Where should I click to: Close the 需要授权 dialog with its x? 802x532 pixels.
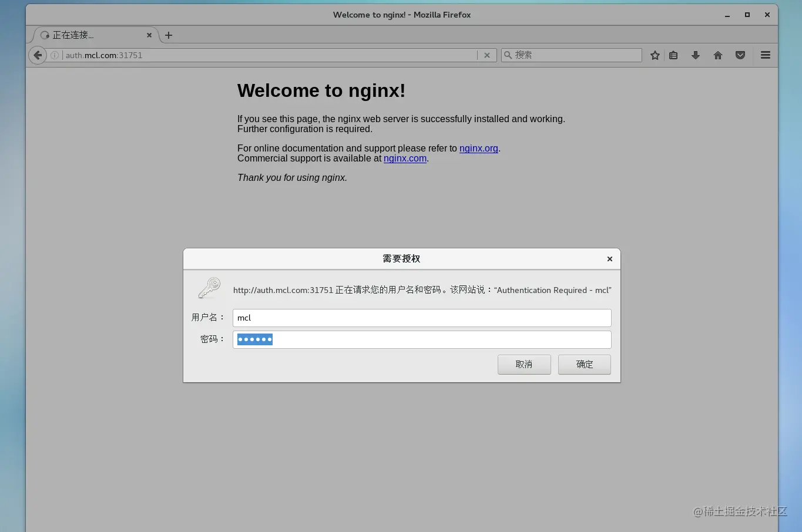[x=610, y=259]
